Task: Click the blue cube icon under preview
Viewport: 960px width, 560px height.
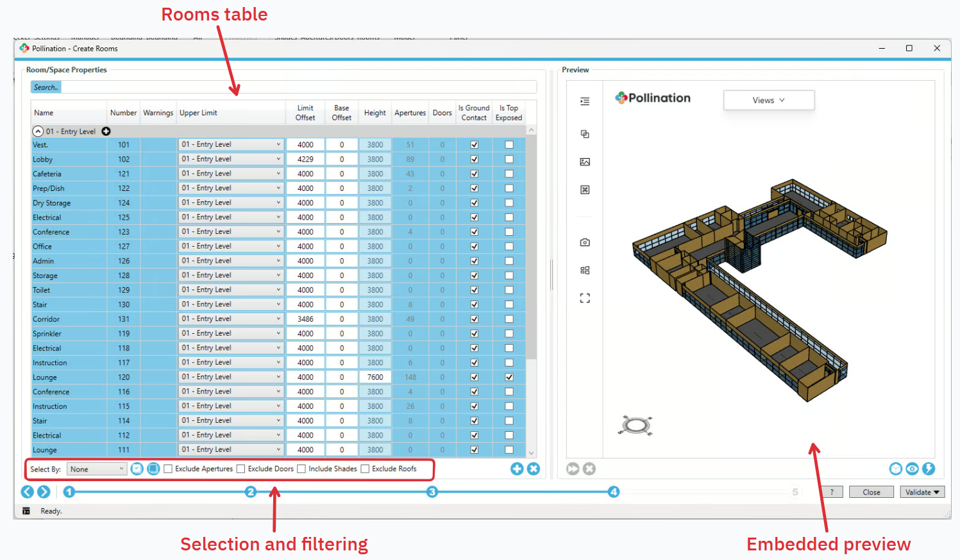Action: point(896,469)
